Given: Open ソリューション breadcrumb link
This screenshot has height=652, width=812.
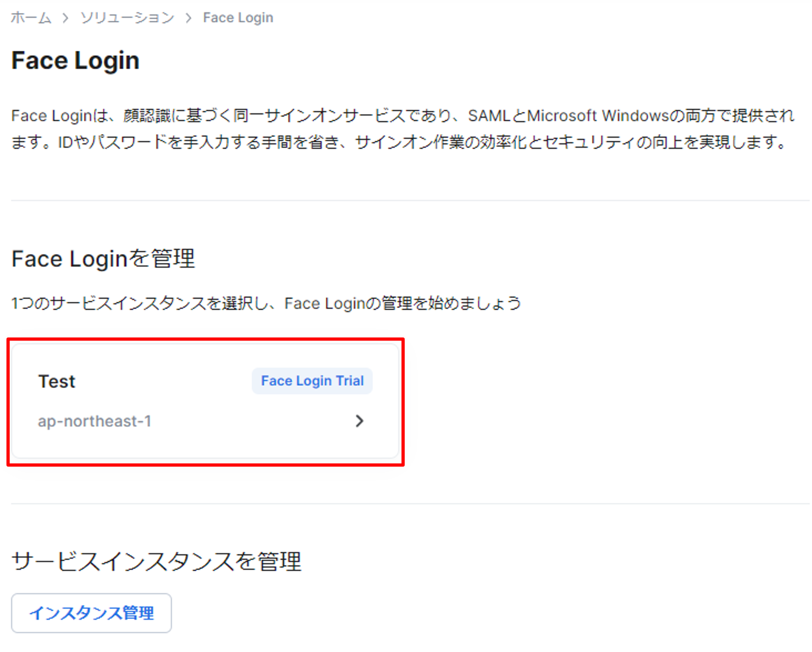Looking at the screenshot, I should tap(127, 18).
